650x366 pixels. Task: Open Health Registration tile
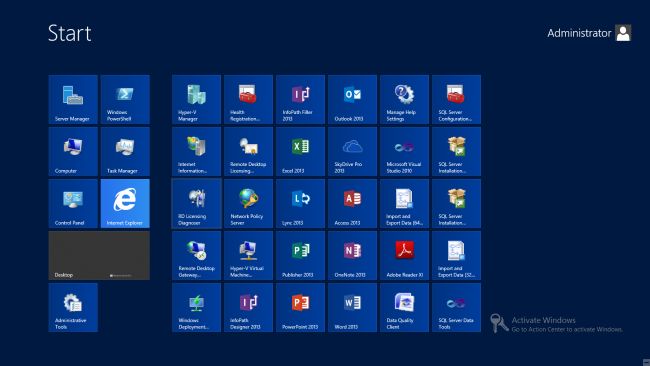248,99
